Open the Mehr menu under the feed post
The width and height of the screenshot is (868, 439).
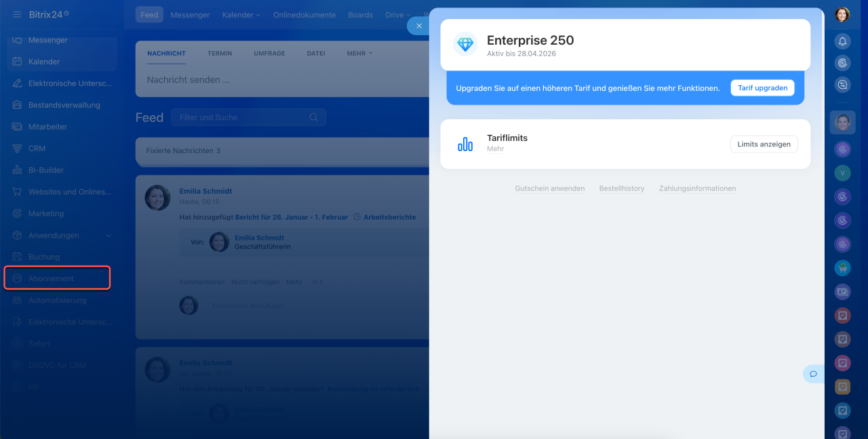pyautogui.click(x=294, y=282)
